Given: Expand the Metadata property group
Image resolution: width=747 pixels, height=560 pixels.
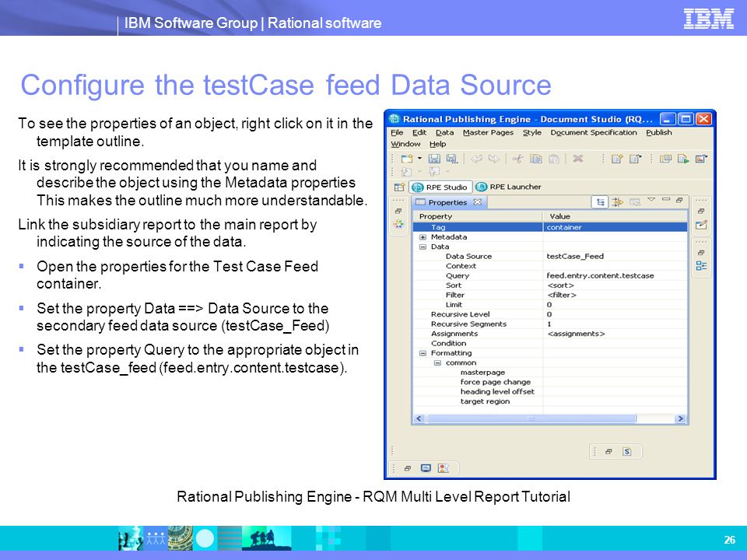Looking at the screenshot, I should pos(423,237).
